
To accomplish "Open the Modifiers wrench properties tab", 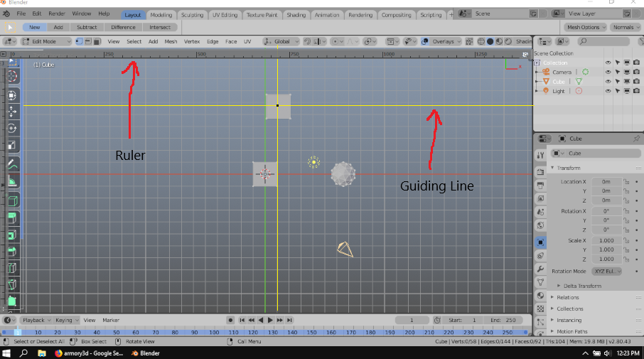I will pos(540,269).
